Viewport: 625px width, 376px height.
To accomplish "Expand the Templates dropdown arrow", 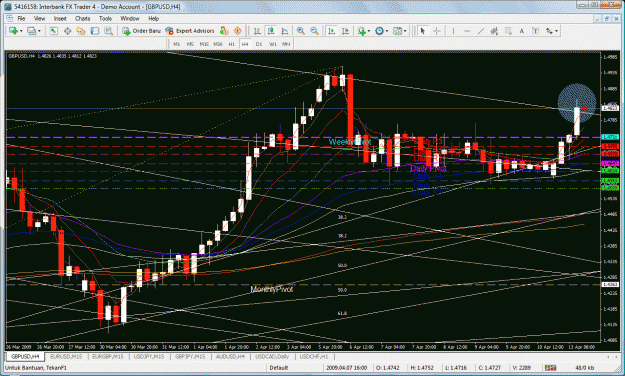I will click(405, 31).
